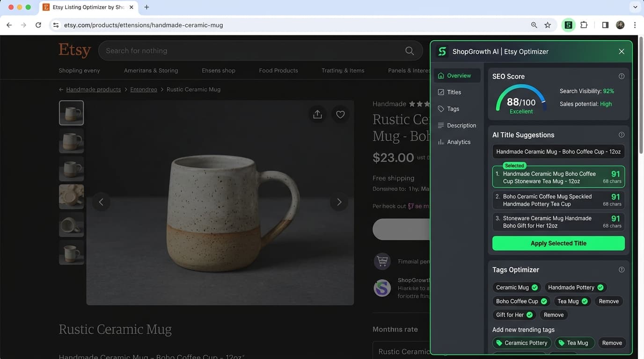The width and height of the screenshot is (644, 359).
Task: Open the Tags section in ShopGrowth sidebar
Action: coord(452,108)
